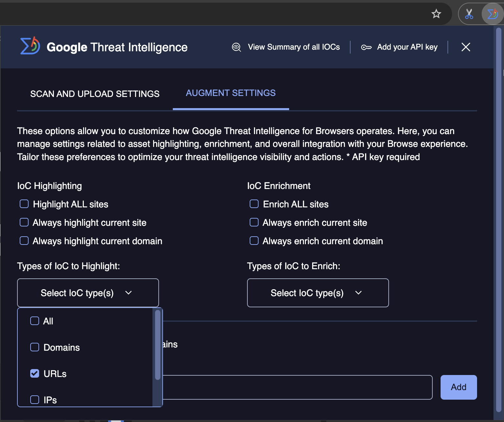
Task: Select the Augment Settings tab
Action: tap(231, 93)
